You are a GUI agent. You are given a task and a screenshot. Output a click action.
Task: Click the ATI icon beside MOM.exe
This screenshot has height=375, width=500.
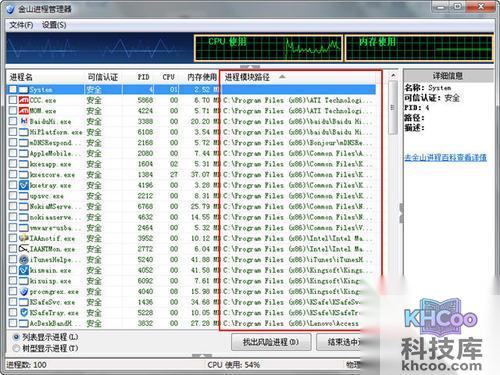click(24, 111)
